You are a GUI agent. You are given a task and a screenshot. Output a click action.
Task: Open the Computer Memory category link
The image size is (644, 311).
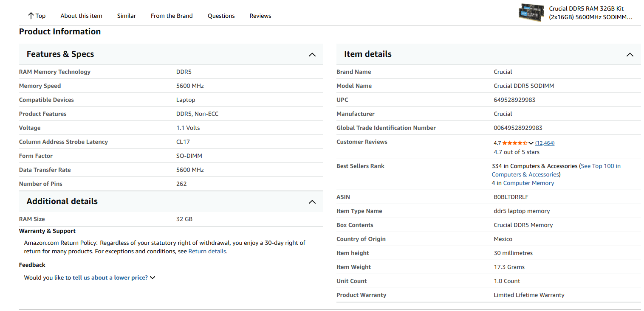pos(528,183)
